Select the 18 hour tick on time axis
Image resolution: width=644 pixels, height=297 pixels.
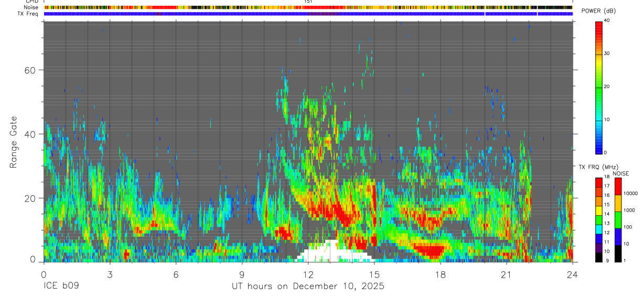(x=441, y=274)
